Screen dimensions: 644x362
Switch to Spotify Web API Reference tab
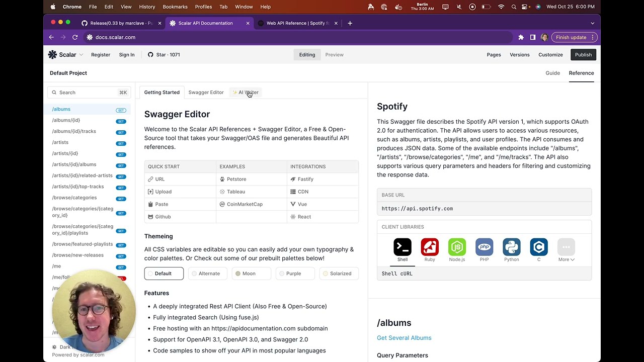coord(297,23)
